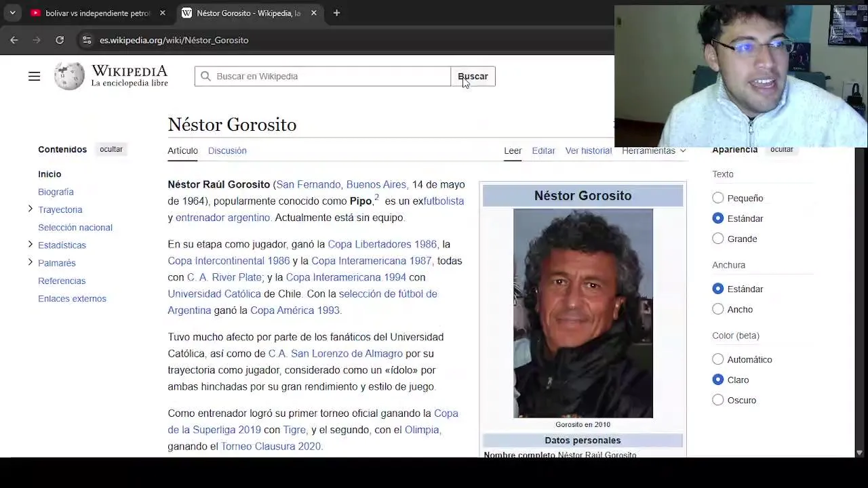Image resolution: width=868 pixels, height=488 pixels.
Task: Focus the Buscar en Wikipedia search field
Action: click(323, 77)
